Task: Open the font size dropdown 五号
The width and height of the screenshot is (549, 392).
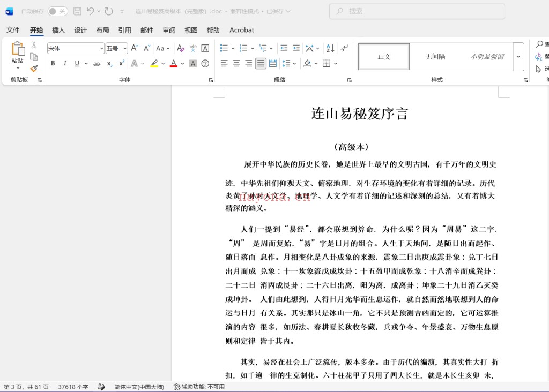Action: [125, 49]
